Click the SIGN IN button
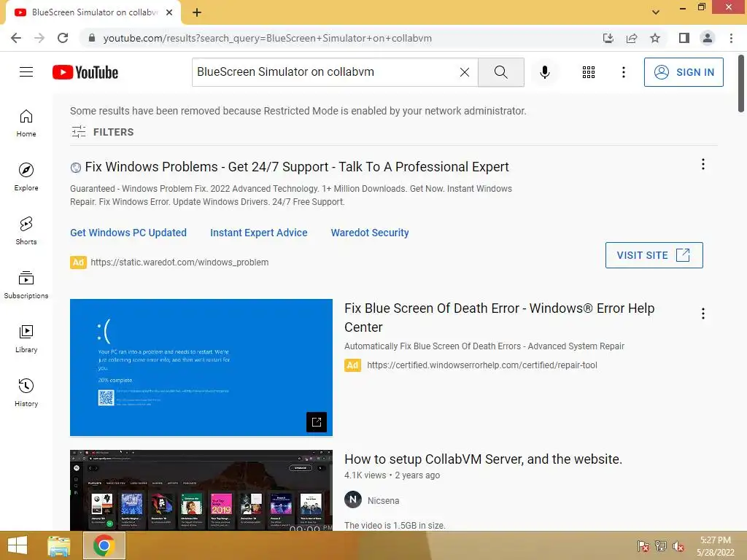Screen dimensions: 747x560 pos(683,72)
